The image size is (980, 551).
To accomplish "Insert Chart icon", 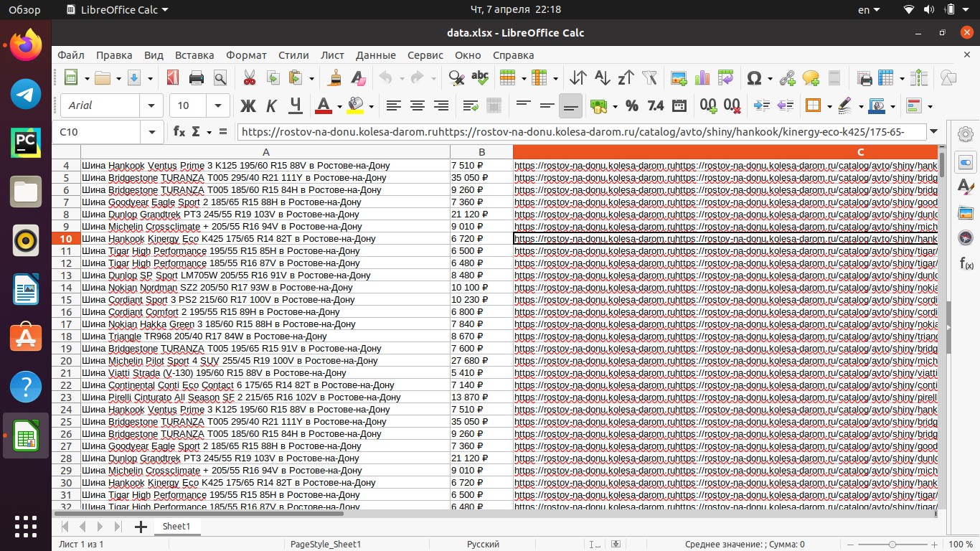I will 702,78.
